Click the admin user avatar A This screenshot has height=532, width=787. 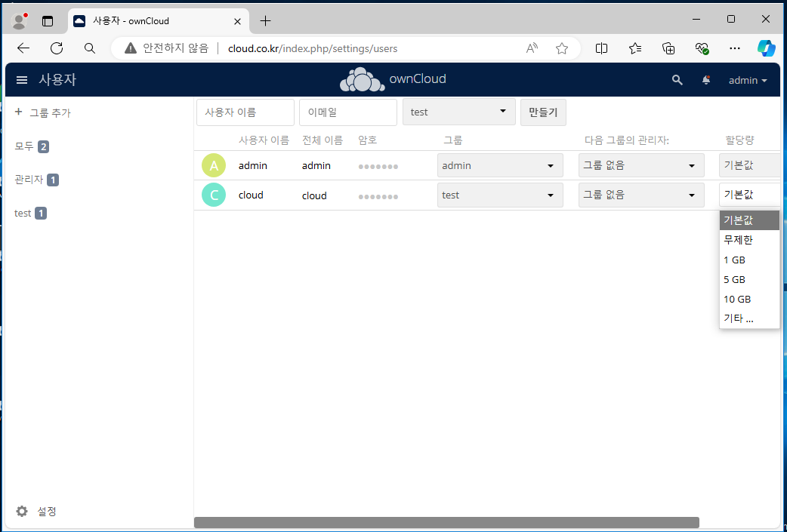tap(214, 165)
